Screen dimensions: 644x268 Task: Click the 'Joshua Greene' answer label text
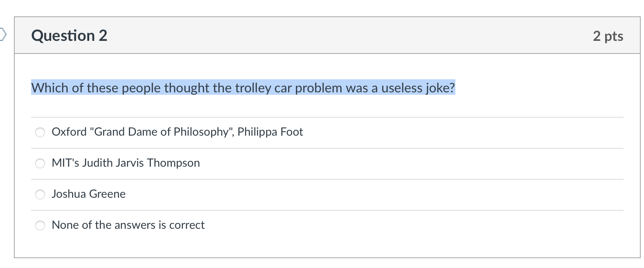click(x=88, y=194)
